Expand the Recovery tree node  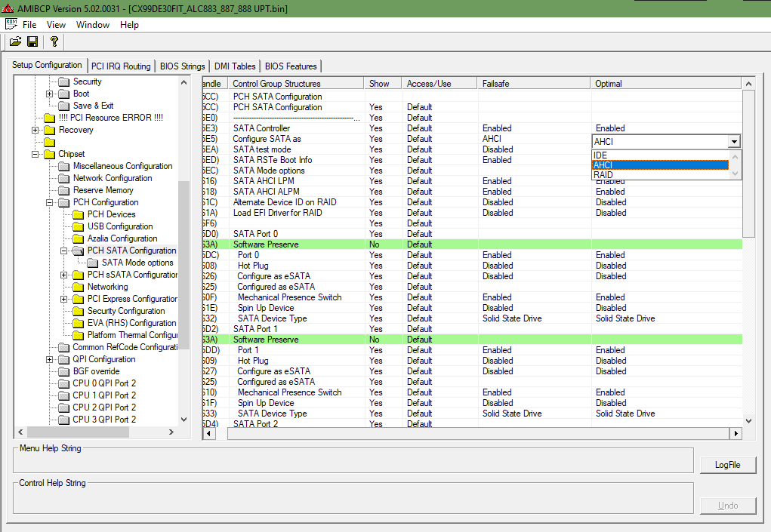[x=35, y=131]
